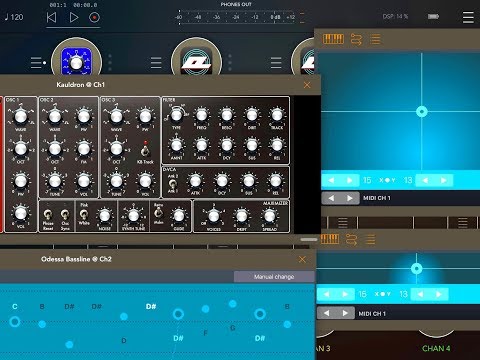Start playback with the play button
The width and height of the screenshot is (480, 360).
pyautogui.click(x=74, y=17)
